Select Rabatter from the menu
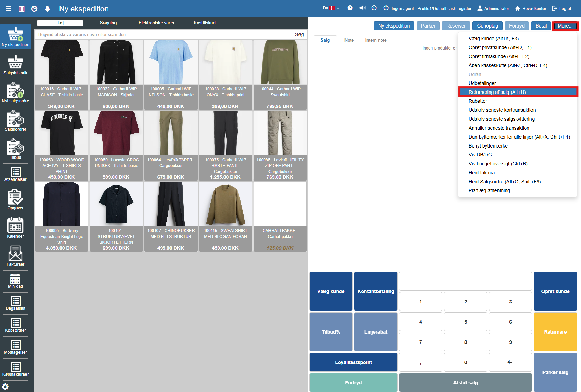This screenshot has width=581, height=392. (517, 101)
